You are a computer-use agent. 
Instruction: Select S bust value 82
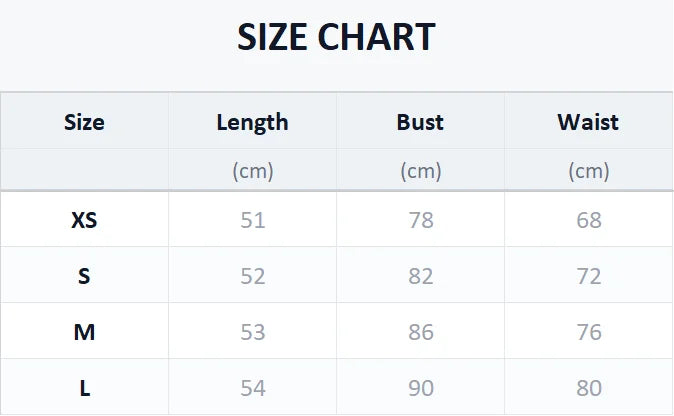tap(421, 276)
